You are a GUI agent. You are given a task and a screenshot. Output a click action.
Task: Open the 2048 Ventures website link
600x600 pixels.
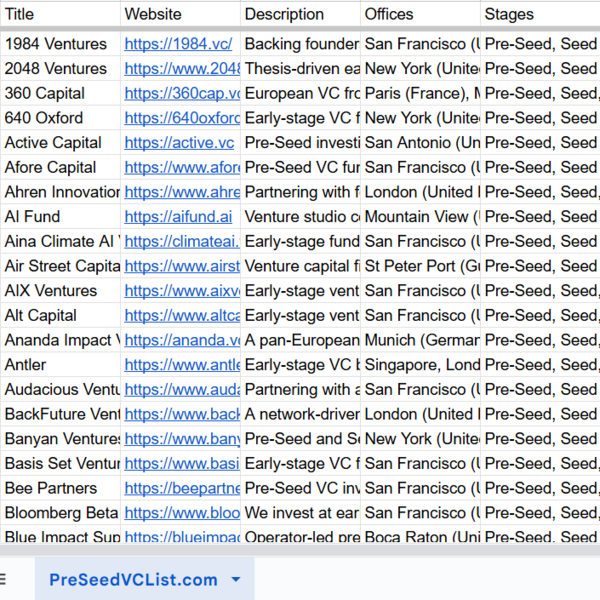coord(182,69)
